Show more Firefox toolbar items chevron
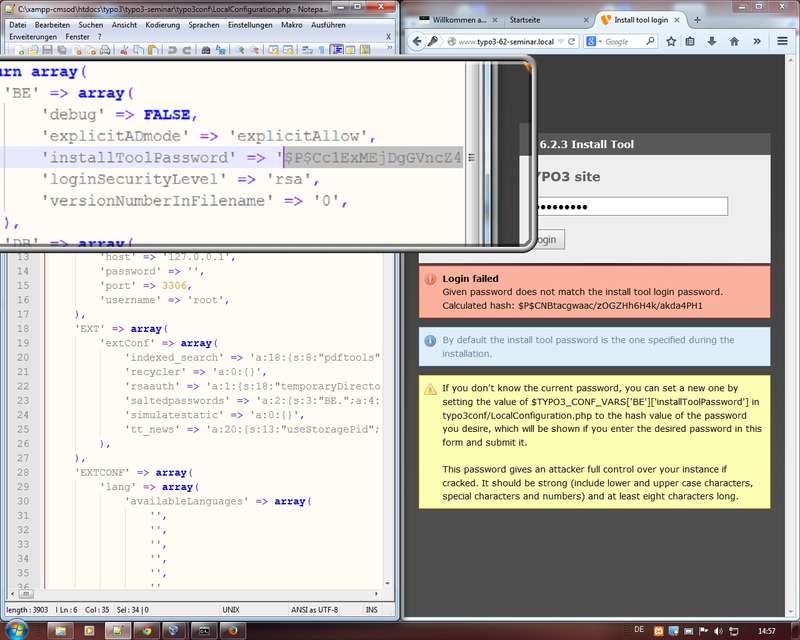 click(x=757, y=41)
